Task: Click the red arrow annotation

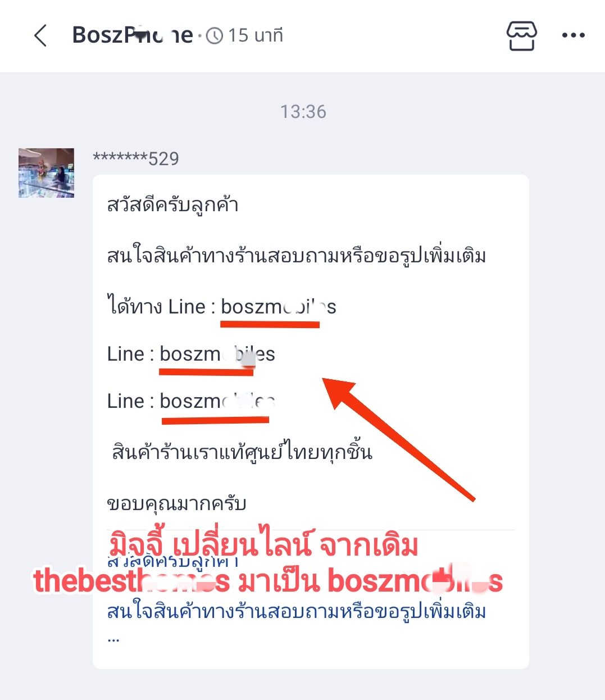Action: [x=398, y=439]
